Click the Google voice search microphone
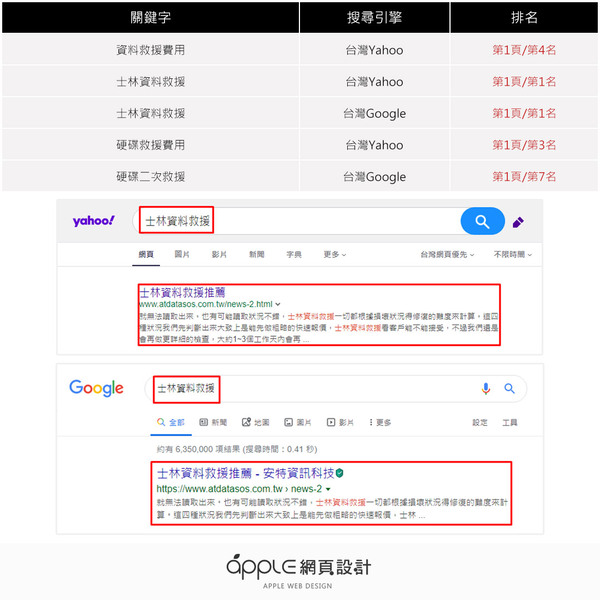The width and height of the screenshot is (600, 600). pos(486,389)
